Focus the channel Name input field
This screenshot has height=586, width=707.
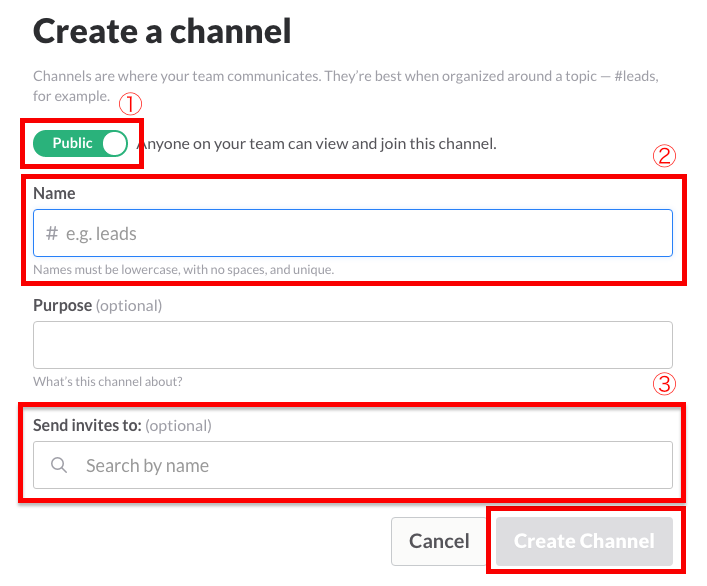pos(360,234)
